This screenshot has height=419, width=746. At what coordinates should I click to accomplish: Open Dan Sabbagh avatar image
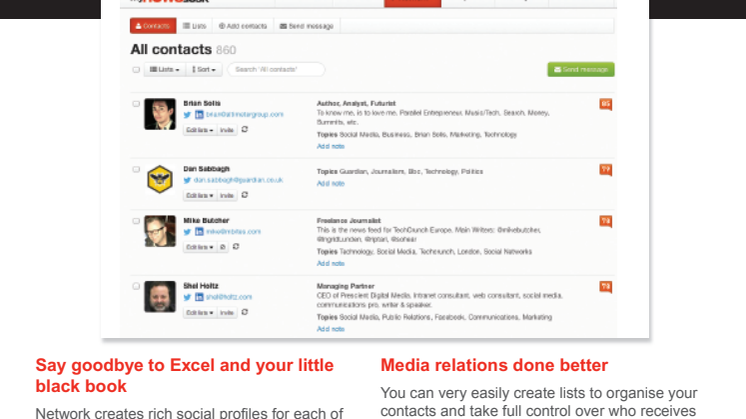point(160,180)
